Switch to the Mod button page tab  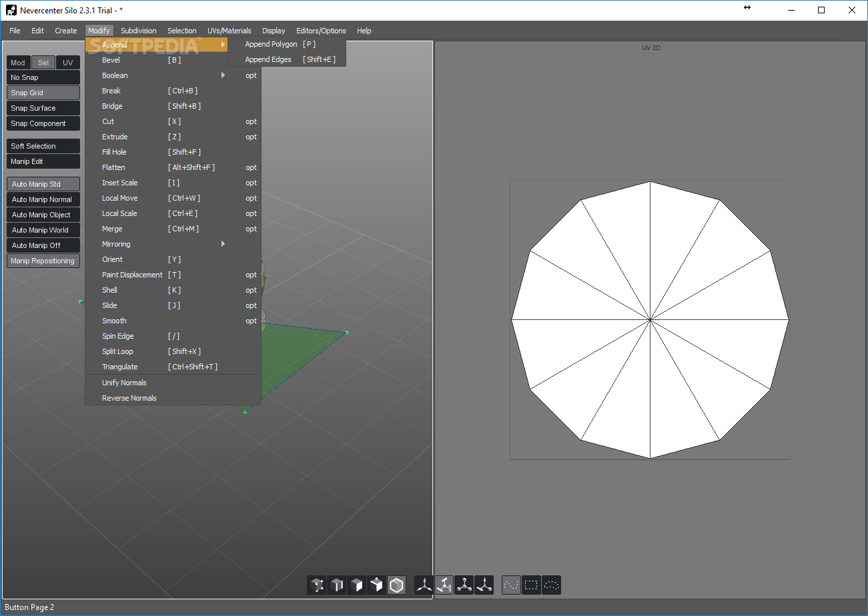point(18,63)
